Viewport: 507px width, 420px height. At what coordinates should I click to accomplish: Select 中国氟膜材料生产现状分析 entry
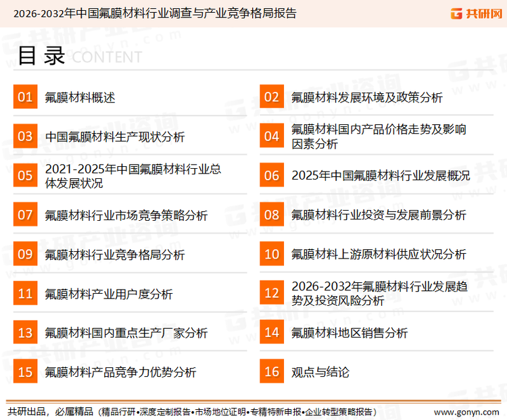[x=115, y=136]
